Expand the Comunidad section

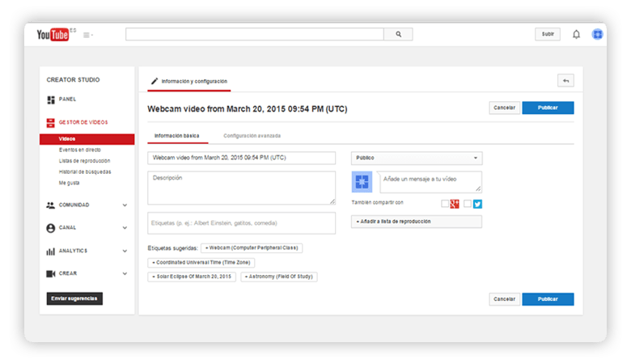pyautogui.click(x=125, y=205)
